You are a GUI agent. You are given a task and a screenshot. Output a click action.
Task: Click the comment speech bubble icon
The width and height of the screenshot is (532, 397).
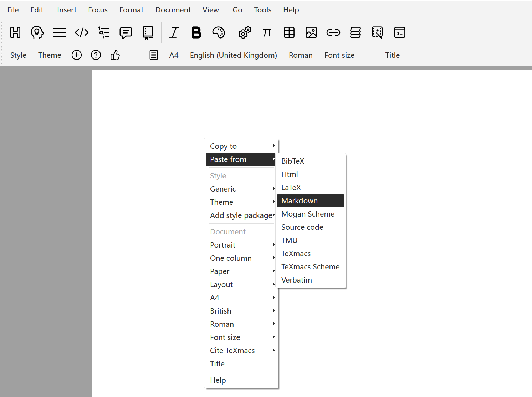click(126, 32)
